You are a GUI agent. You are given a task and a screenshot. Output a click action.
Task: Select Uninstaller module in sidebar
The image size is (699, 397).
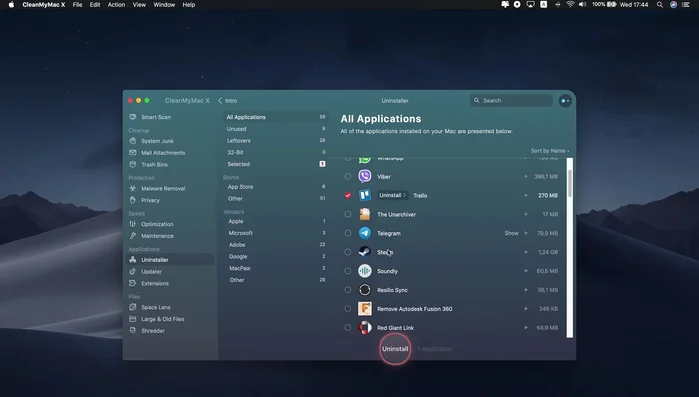(x=171, y=260)
